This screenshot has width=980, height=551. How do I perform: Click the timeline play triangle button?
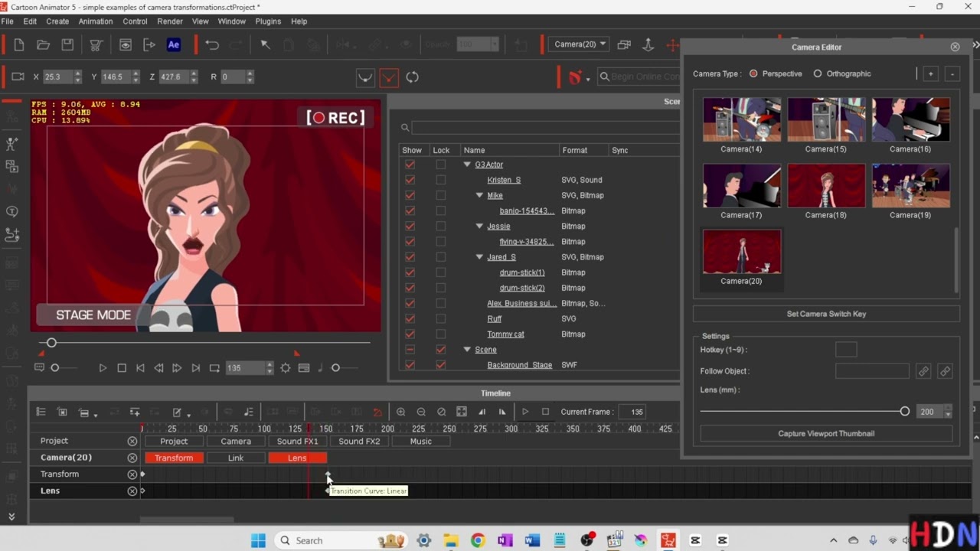[x=525, y=412]
